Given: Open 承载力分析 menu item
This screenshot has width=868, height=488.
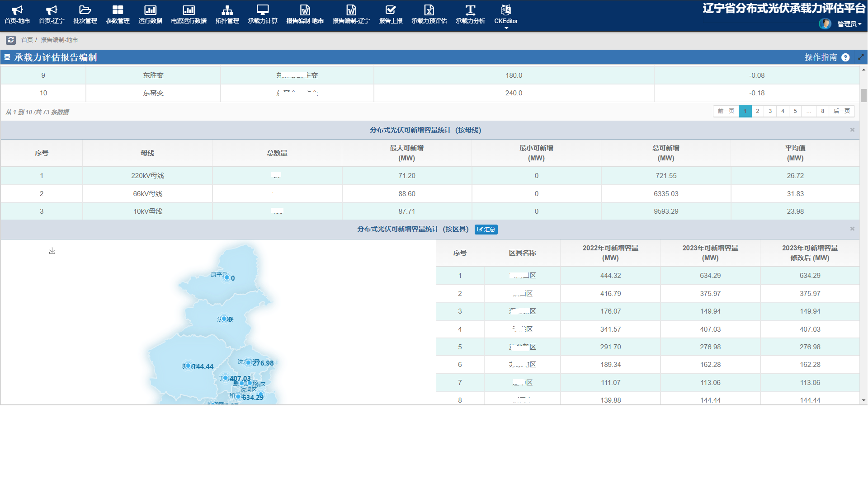Looking at the screenshot, I should tap(470, 14).
